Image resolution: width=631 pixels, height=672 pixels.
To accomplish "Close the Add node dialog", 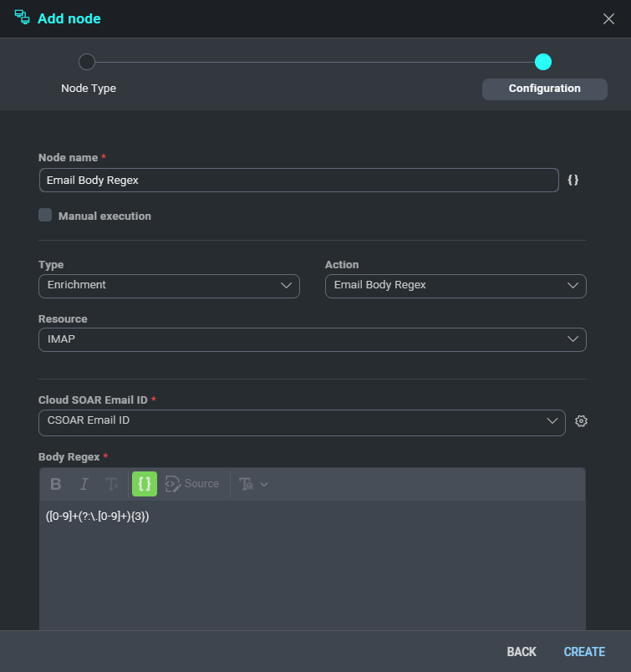I will 608,18.
